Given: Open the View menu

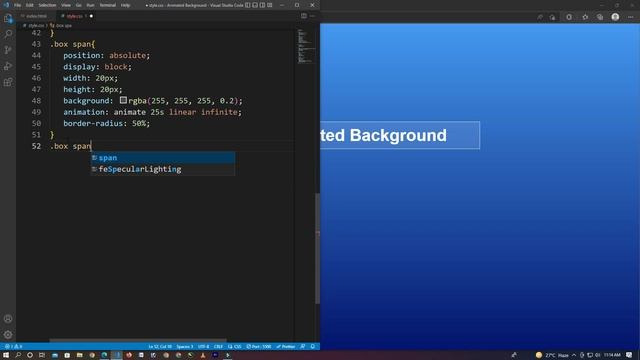Looking at the screenshot, I should 66,5.
